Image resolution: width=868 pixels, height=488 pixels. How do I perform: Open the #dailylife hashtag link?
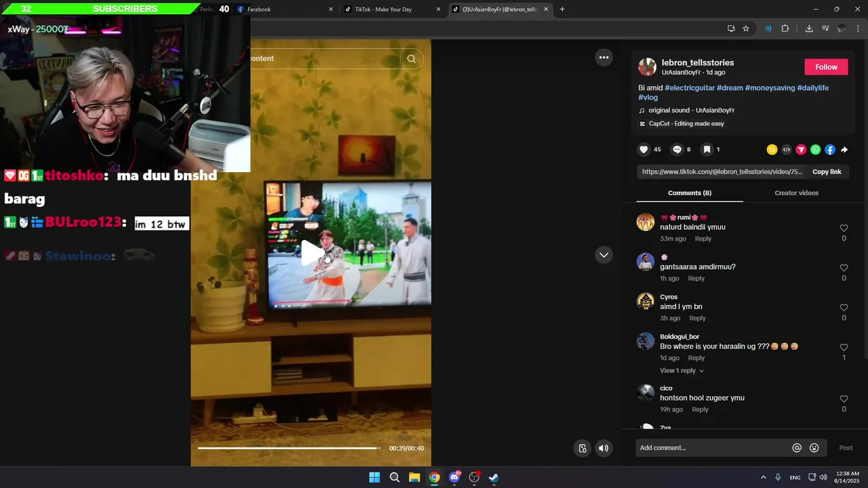pos(812,88)
